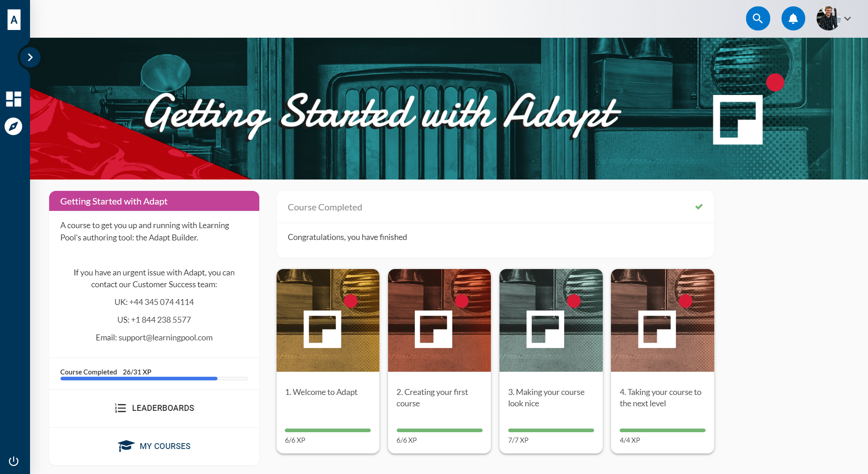Click the power logout icon in sidebar

[14, 461]
